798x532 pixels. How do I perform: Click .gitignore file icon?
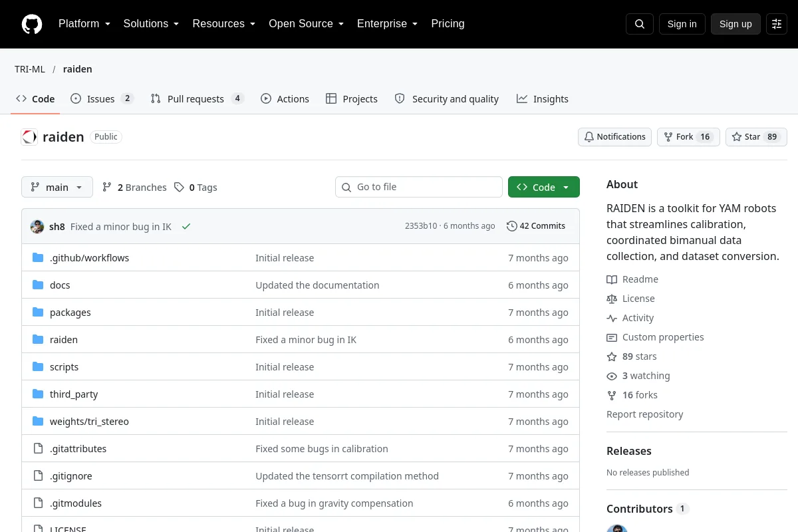(38, 475)
